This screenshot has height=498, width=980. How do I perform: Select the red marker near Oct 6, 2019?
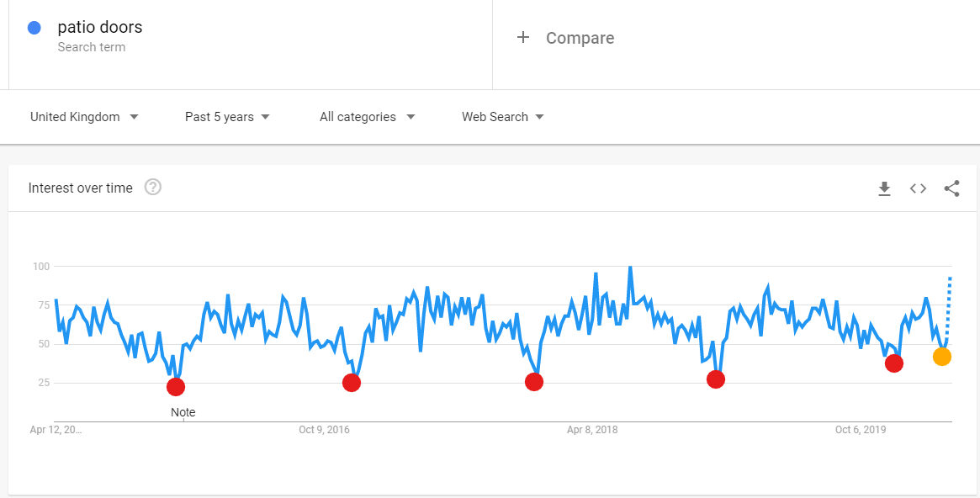click(x=894, y=363)
